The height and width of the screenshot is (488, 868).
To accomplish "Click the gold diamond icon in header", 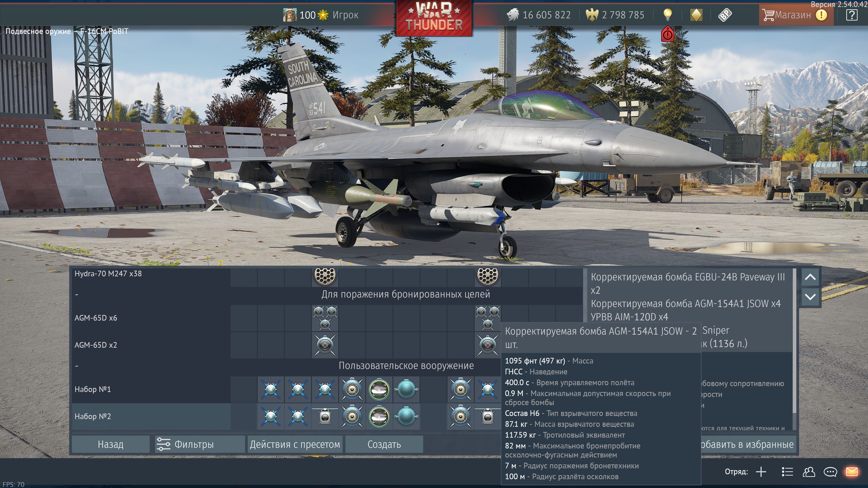I will click(696, 15).
